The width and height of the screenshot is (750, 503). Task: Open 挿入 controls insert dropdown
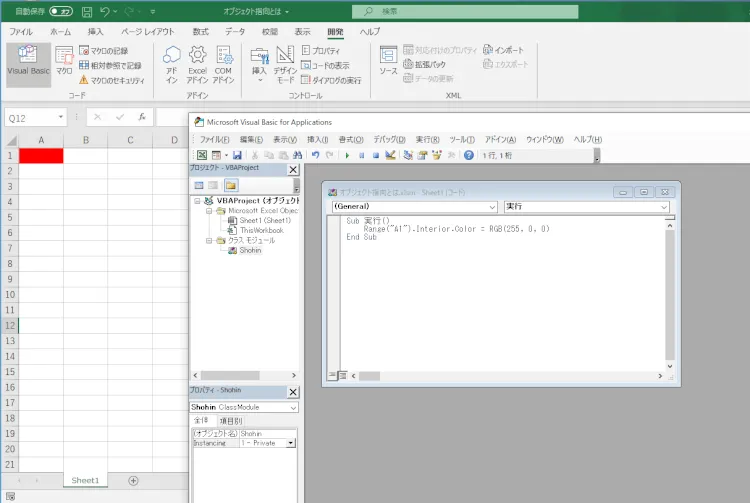tap(259, 65)
